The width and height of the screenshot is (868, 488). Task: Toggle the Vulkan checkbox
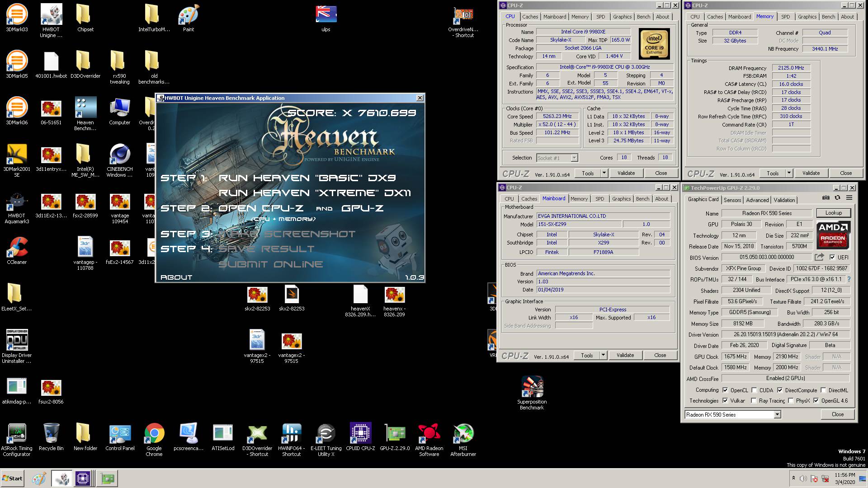pyautogui.click(x=725, y=400)
